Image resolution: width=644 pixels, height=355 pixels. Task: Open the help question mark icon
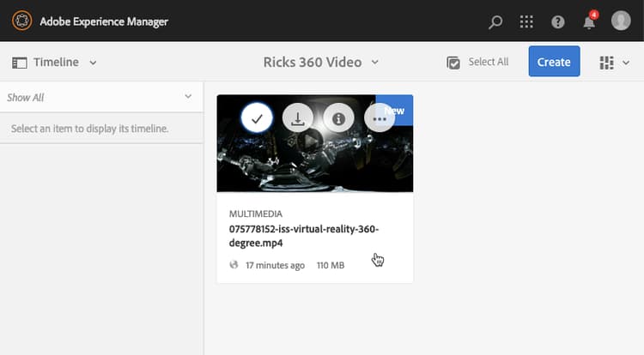558,21
